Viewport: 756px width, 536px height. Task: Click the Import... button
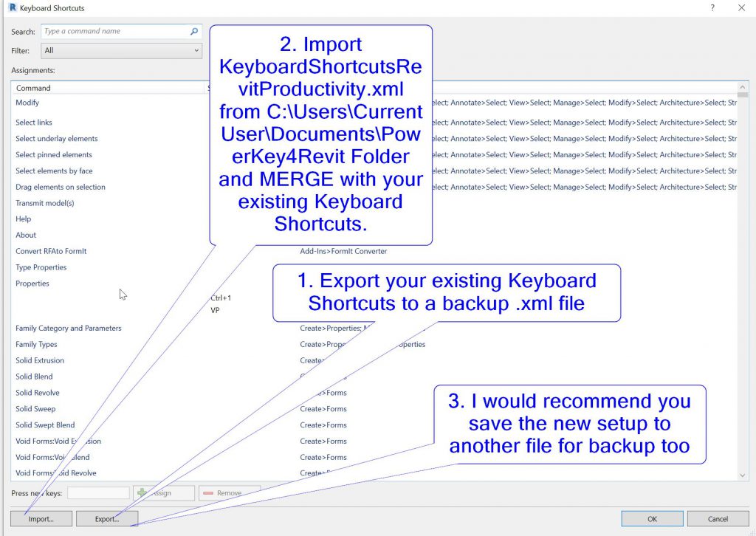(x=41, y=519)
